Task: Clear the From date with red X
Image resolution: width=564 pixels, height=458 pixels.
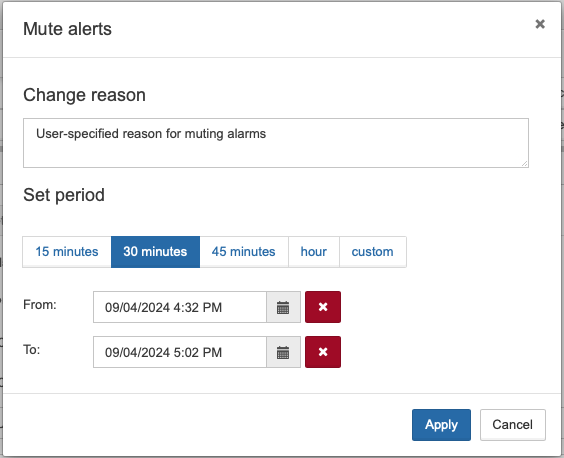Action: [323, 307]
